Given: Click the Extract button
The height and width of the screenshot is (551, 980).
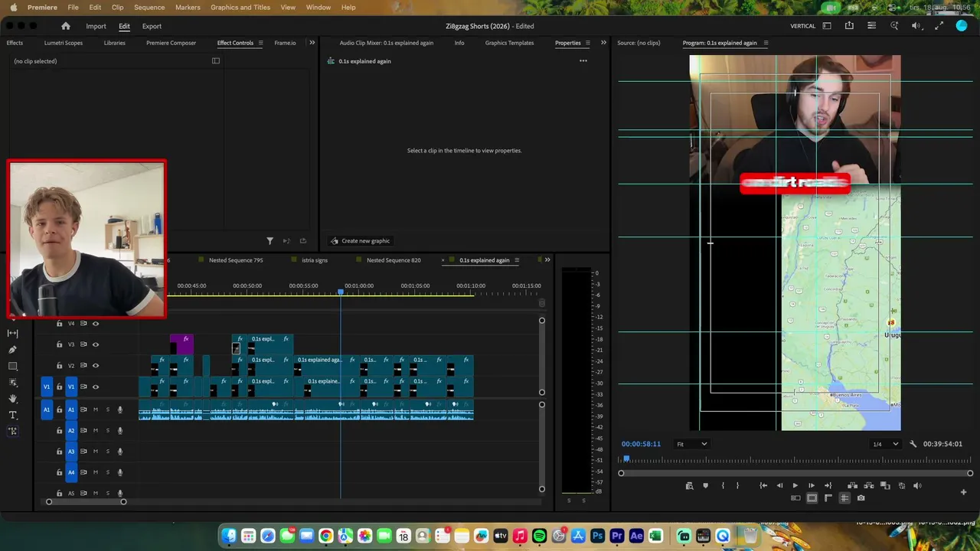Looking at the screenshot, I should coord(869,485).
